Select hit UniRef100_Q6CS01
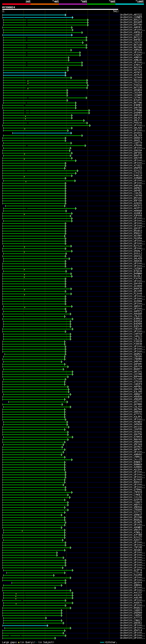The height and width of the screenshot is (644, 146). [x=131, y=371]
